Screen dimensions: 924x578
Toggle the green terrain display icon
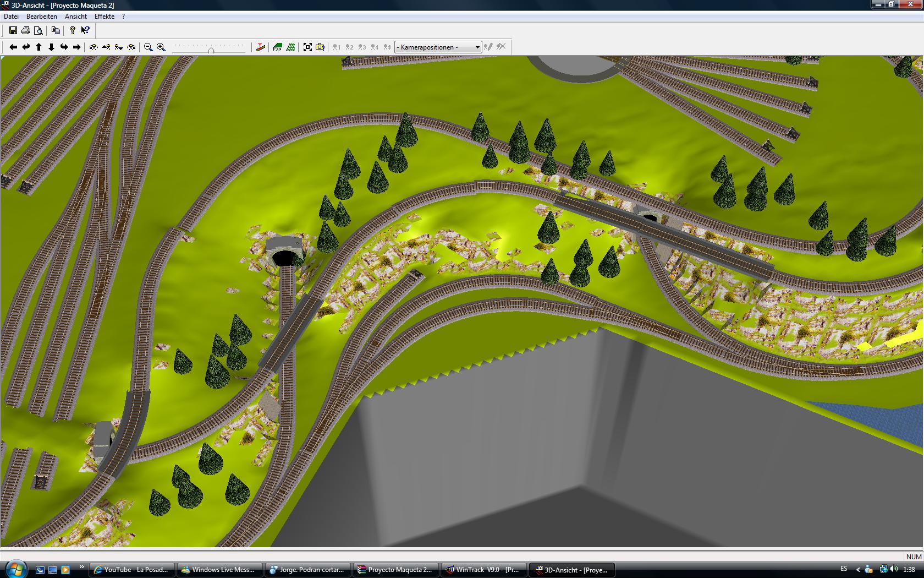point(278,47)
